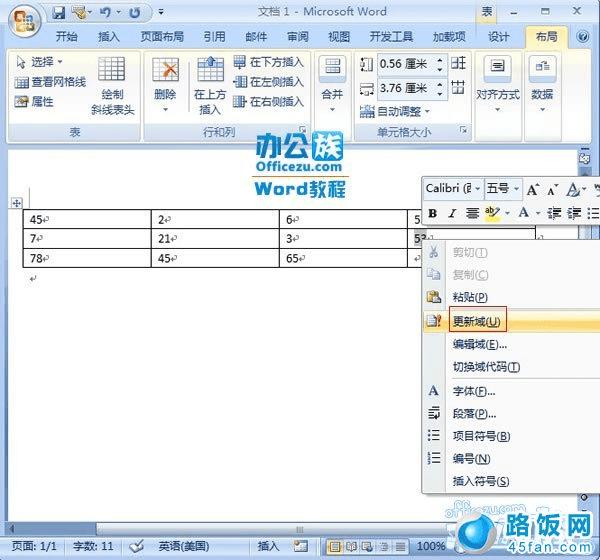
Task: Click column width field 3.76 厘米
Action: pyautogui.click(x=406, y=88)
